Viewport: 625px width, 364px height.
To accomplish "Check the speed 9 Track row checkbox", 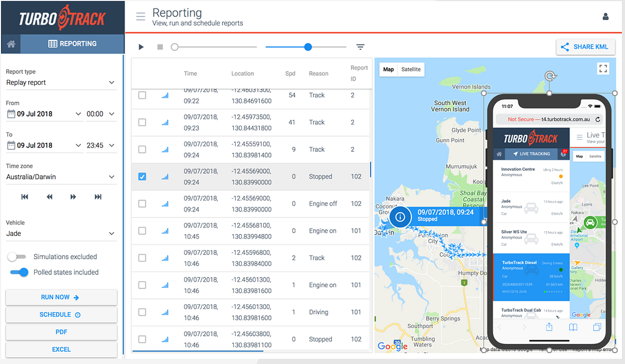I will click(142, 149).
